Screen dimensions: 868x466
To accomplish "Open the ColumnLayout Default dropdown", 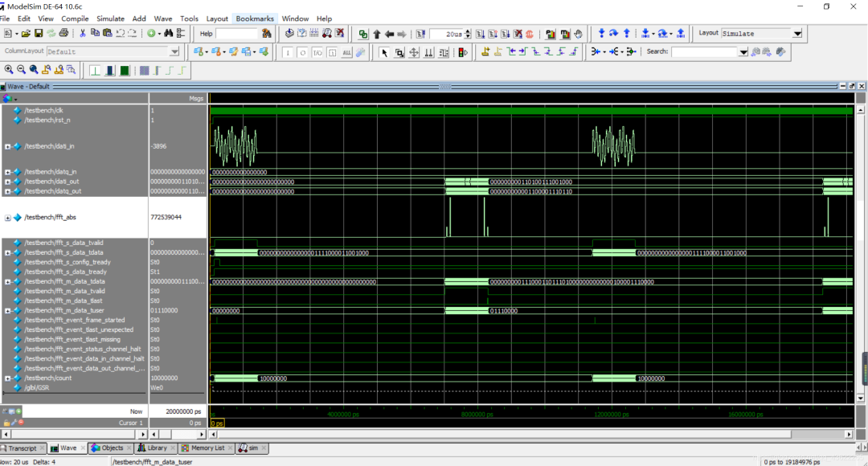I will pos(174,51).
